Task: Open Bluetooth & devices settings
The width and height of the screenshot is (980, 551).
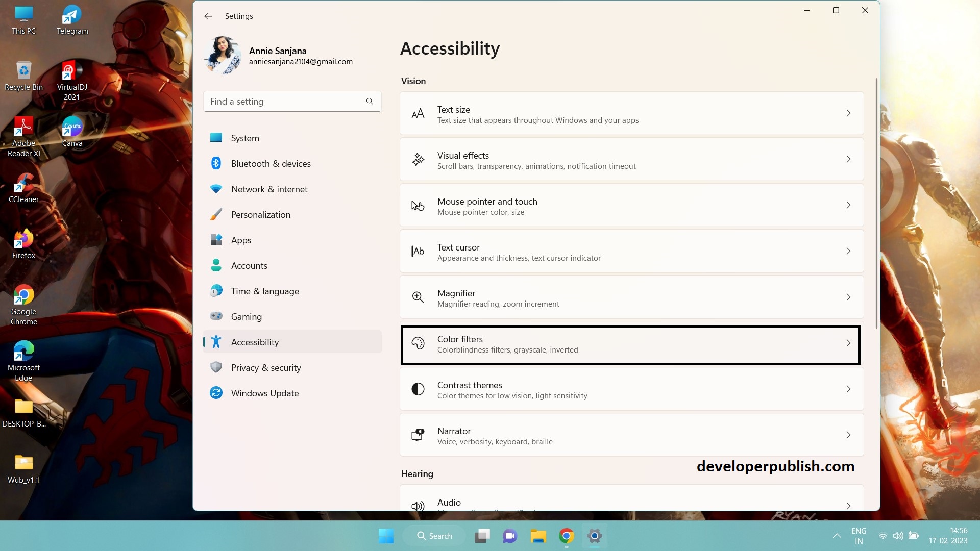Action: pyautogui.click(x=271, y=163)
